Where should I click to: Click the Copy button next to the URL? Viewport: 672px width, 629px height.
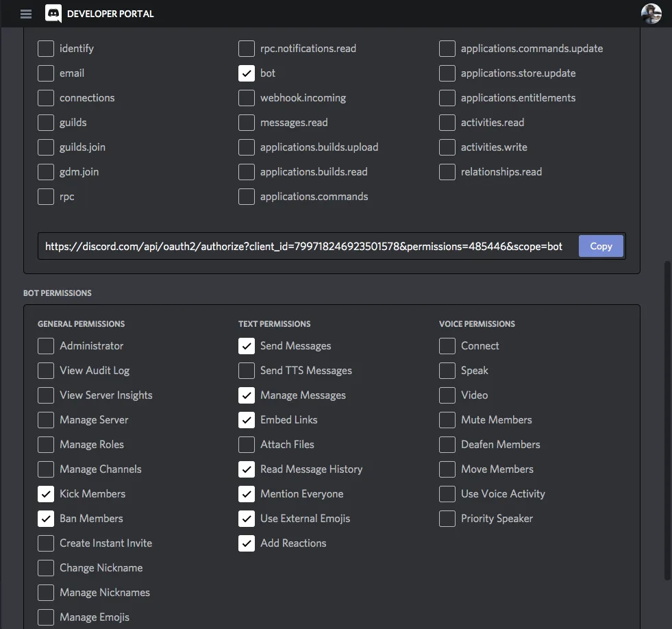[x=601, y=245]
